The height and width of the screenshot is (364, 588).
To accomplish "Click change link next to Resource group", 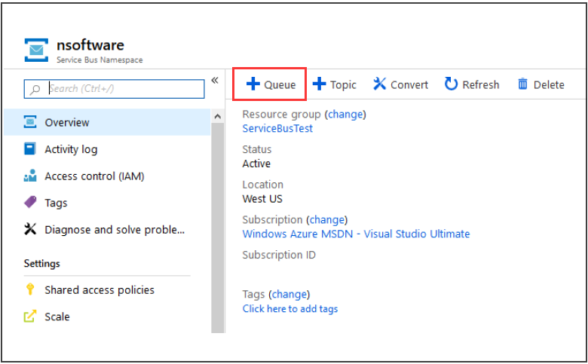I will pyautogui.click(x=345, y=114).
